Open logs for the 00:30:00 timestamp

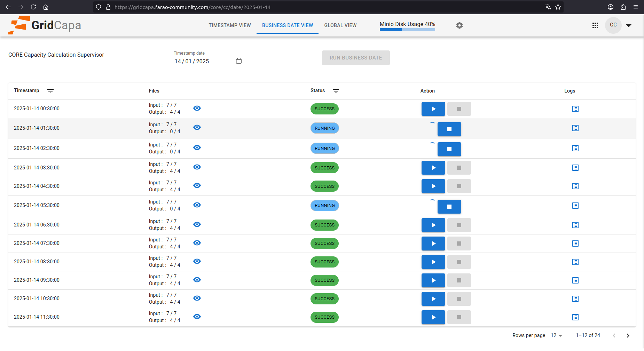click(575, 109)
